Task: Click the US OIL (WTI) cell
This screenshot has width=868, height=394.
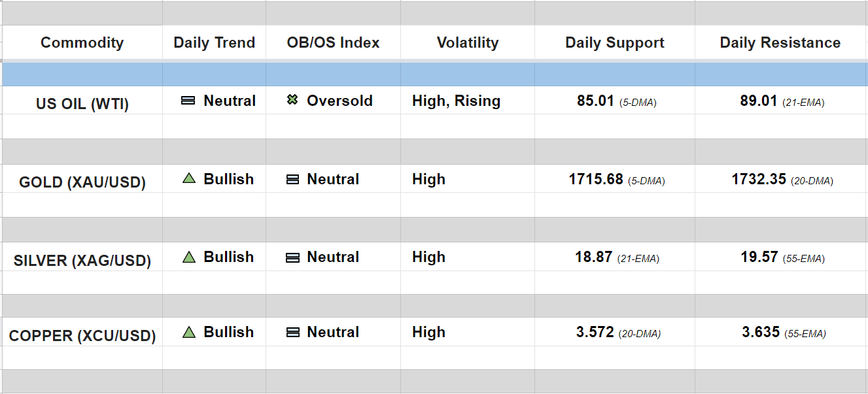Action: [x=82, y=103]
